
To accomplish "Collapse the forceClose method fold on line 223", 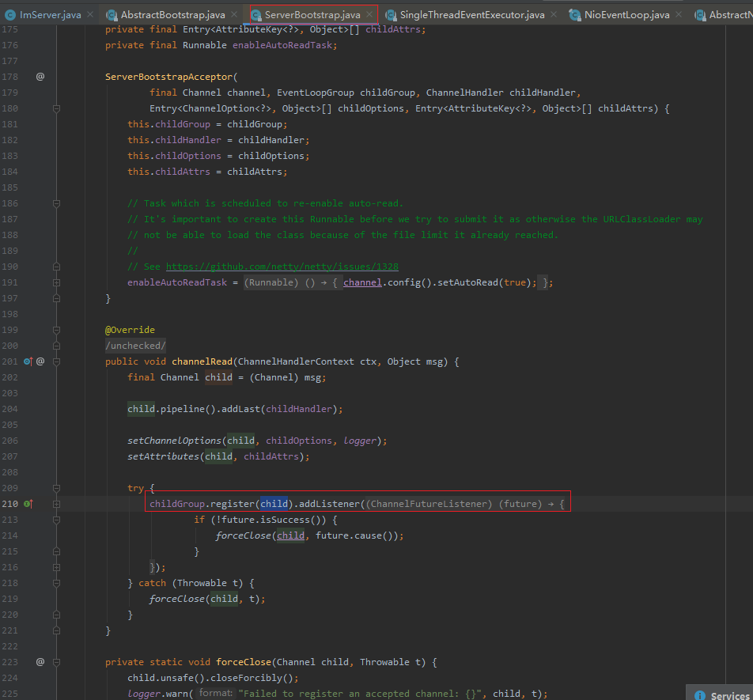I will point(56,662).
